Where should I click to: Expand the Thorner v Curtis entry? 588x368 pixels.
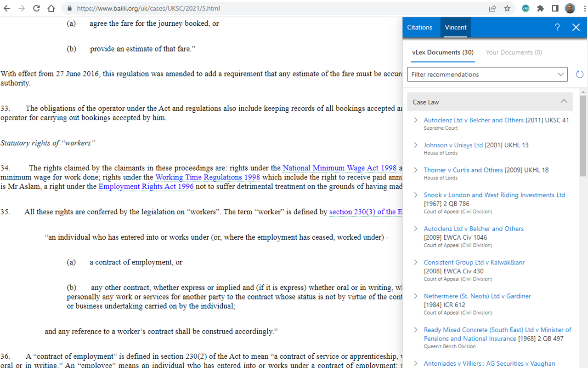[x=416, y=170]
